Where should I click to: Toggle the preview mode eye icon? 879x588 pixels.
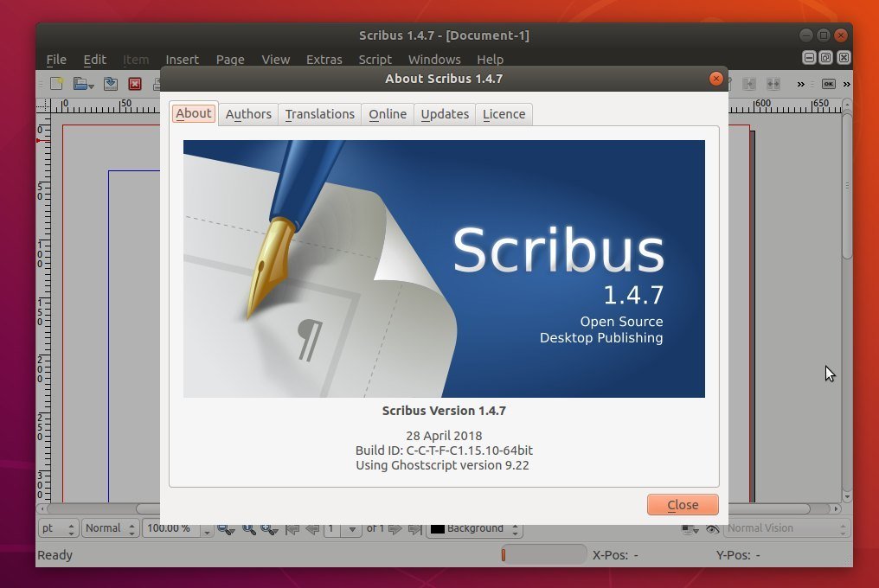712,528
